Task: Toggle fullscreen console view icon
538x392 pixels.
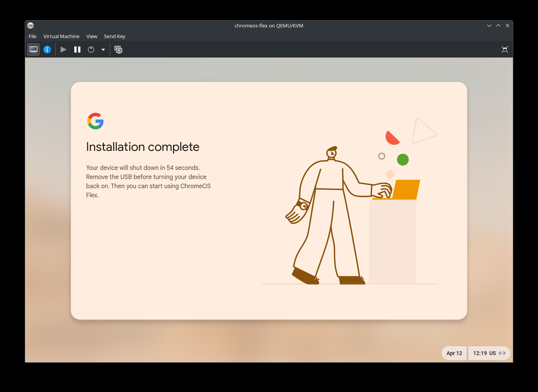Action: click(505, 50)
